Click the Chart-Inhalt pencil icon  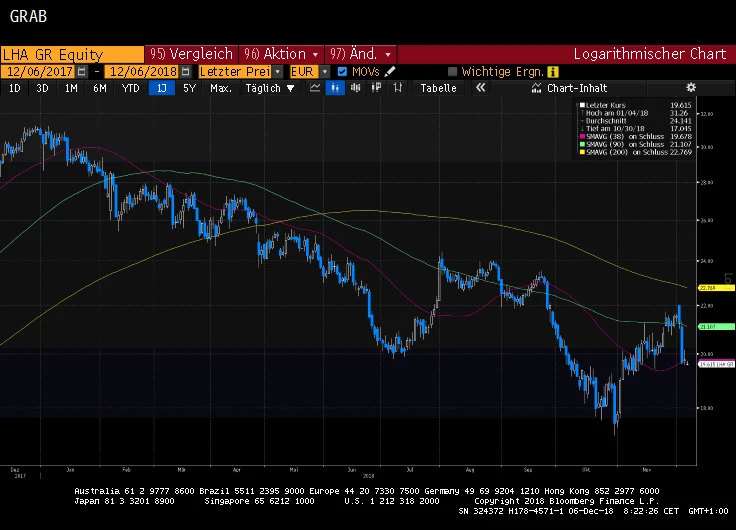click(537, 88)
